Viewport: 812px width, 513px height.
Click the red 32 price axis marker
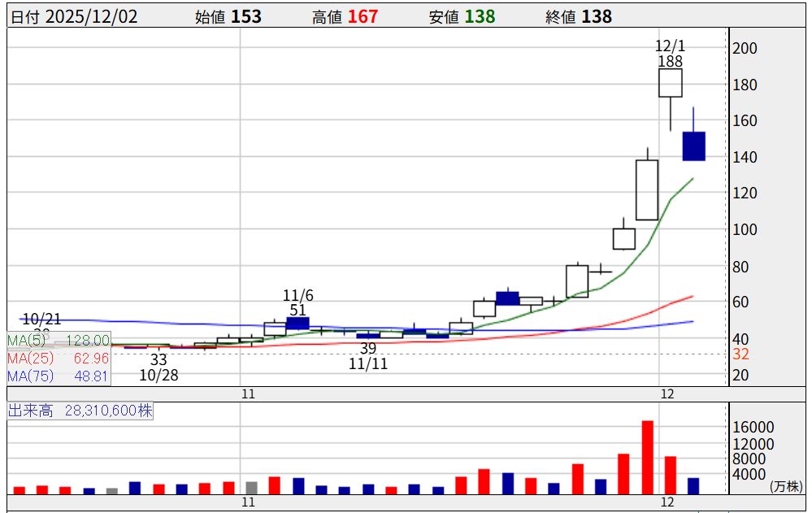point(741,354)
